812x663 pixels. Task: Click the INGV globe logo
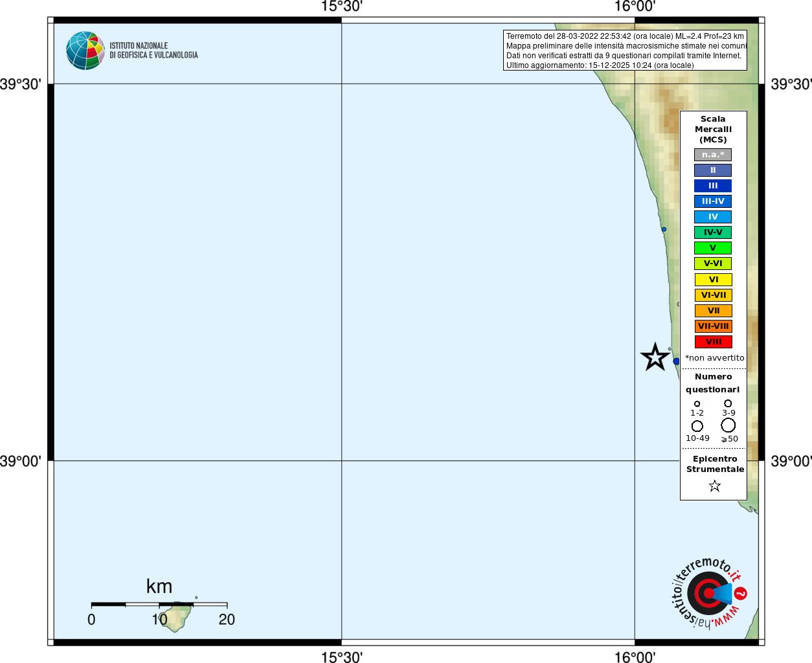pos(85,51)
